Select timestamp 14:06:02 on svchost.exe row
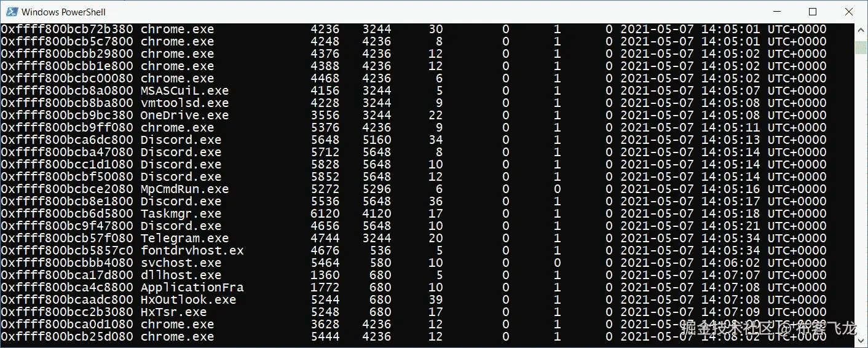The image size is (868, 348). pyautogui.click(x=730, y=263)
